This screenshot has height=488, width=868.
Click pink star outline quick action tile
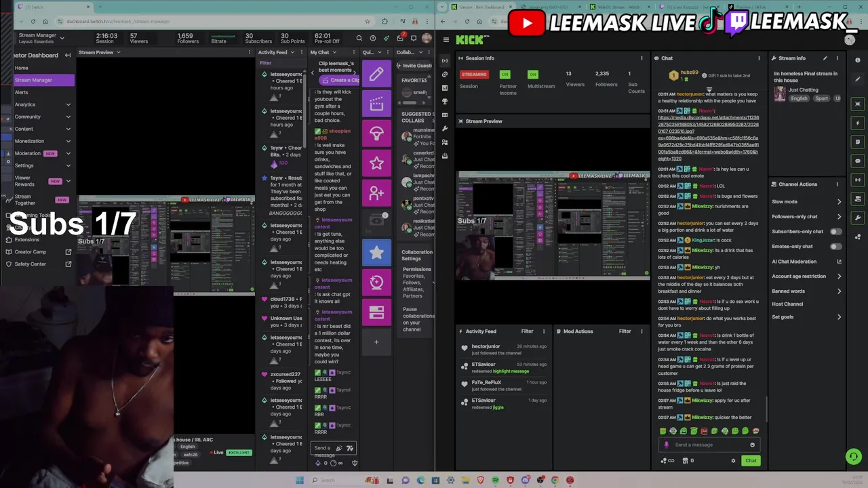pyautogui.click(x=376, y=163)
